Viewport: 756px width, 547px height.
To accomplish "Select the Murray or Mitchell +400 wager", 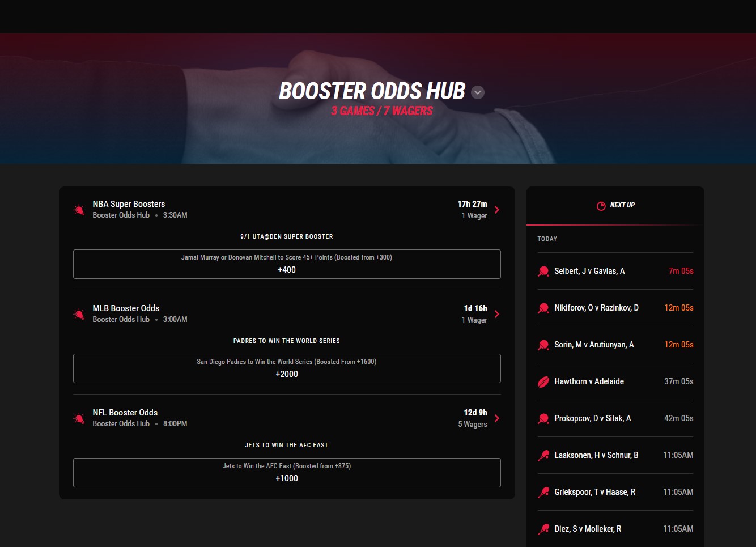I will coord(287,264).
